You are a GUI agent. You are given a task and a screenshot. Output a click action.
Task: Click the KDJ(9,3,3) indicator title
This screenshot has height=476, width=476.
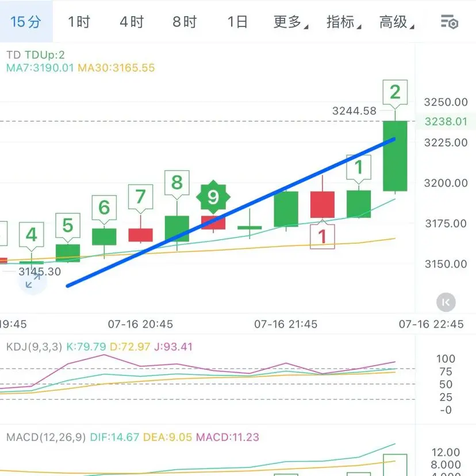coord(34,347)
